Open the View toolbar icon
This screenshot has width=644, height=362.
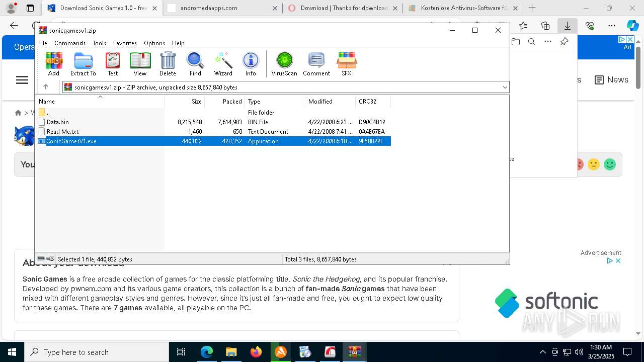coord(140,64)
